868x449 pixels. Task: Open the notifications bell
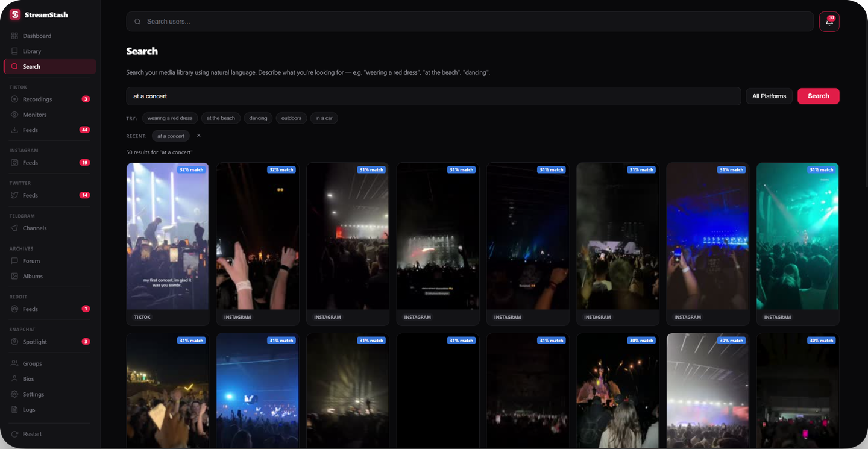[x=829, y=22]
